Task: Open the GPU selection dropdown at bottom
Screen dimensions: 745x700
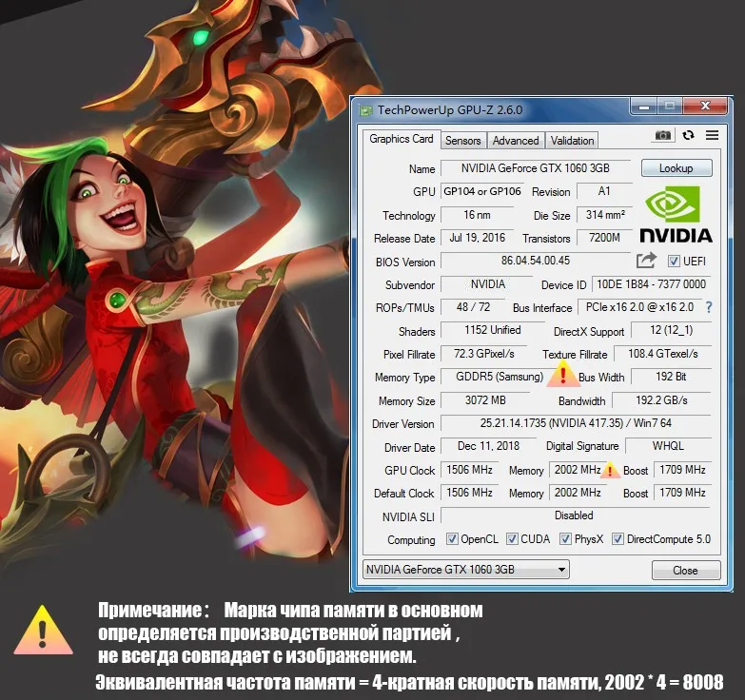Action: [x=466, y=570]
